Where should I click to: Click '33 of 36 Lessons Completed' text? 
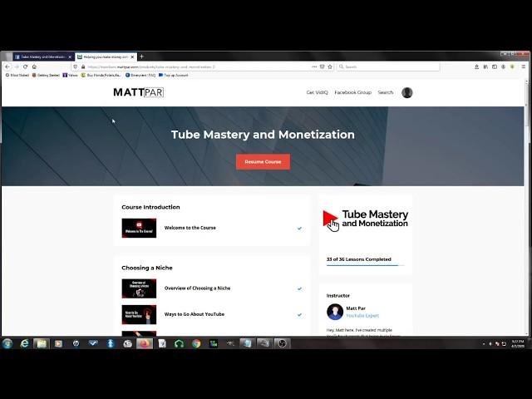click(358, 259)
